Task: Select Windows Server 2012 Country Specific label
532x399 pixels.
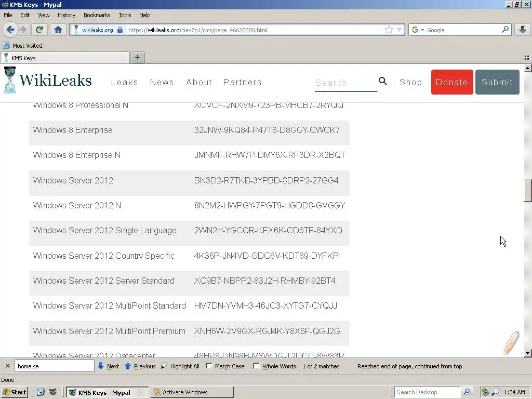Action: (103, 256)
